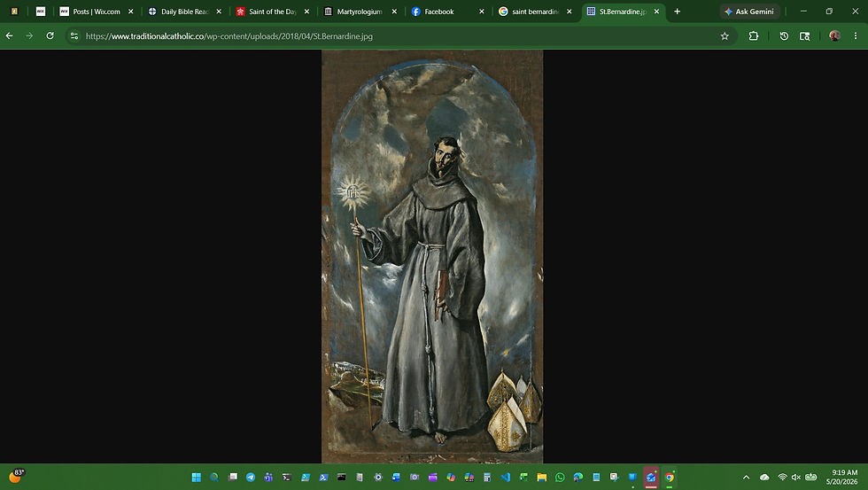868x490 pixels.
Task: Open Microsoft Teams from the taskbar
Action: (x=268, y=478)
